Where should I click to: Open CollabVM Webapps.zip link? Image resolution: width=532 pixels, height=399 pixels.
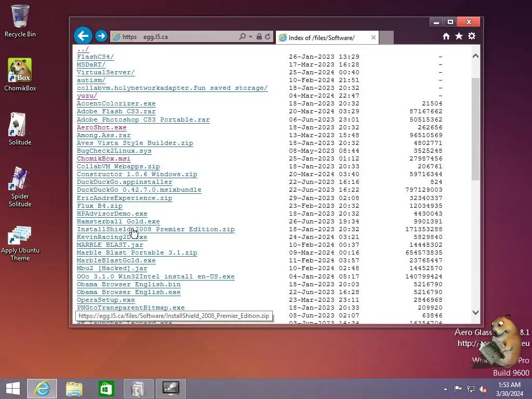tap(118, 167)
